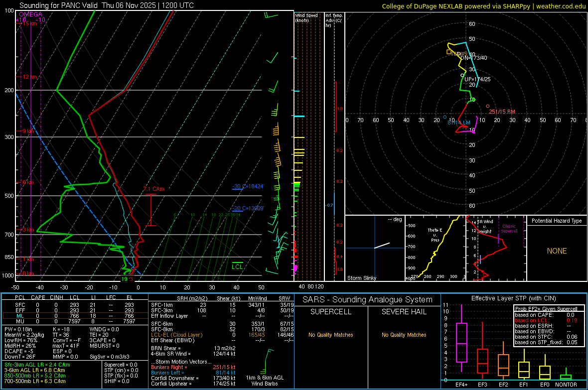Click the 'CAPE' column header
The width and height of the screenshot is (588, 390).
click(38, 297)
